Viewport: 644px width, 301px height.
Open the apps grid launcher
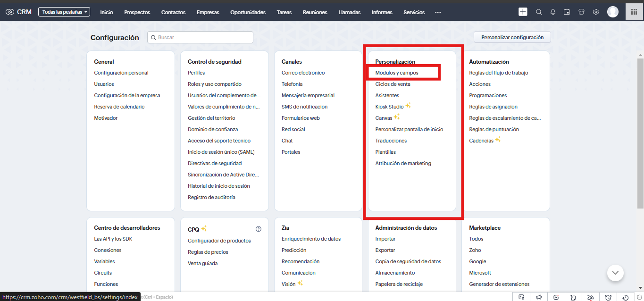pos(635,12)
